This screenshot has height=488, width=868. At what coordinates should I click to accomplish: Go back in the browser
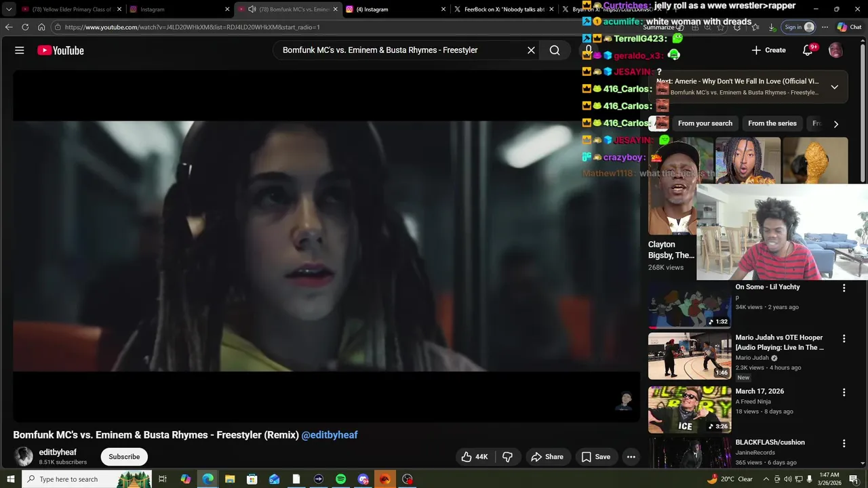[x=9, y=27]
